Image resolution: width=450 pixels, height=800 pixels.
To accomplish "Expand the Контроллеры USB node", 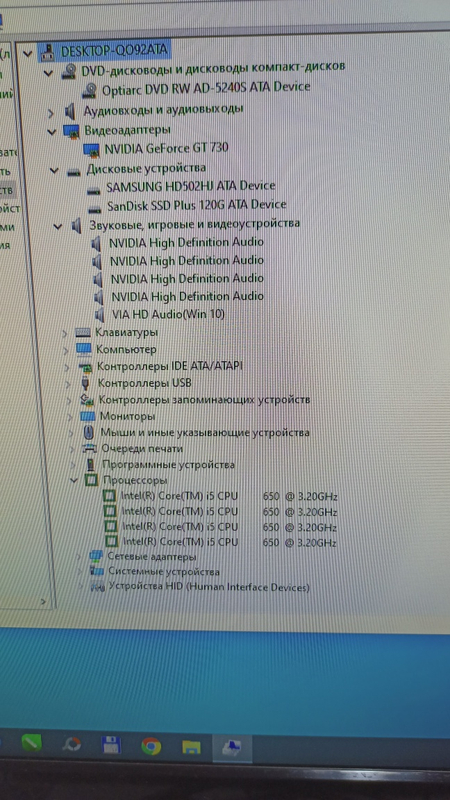I will point(68,384).
